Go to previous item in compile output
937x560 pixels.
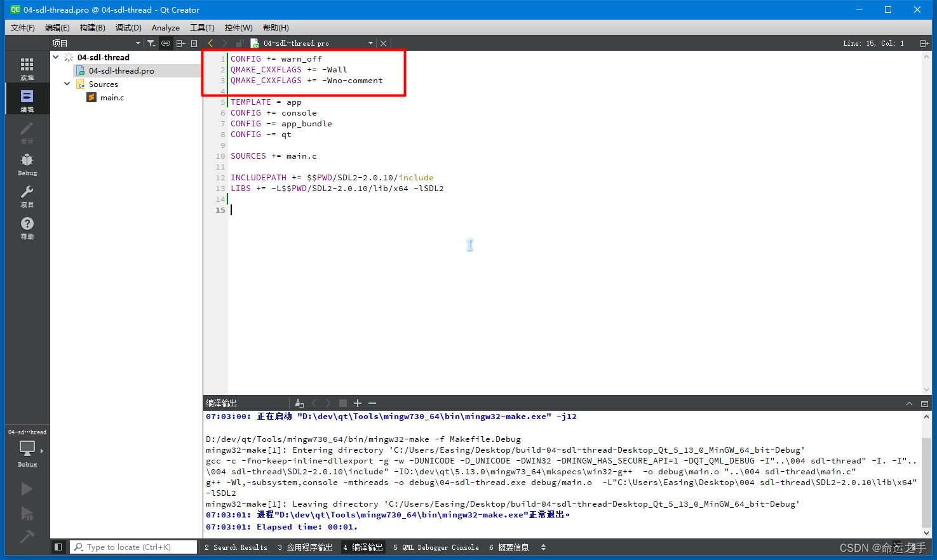[314, 403]
